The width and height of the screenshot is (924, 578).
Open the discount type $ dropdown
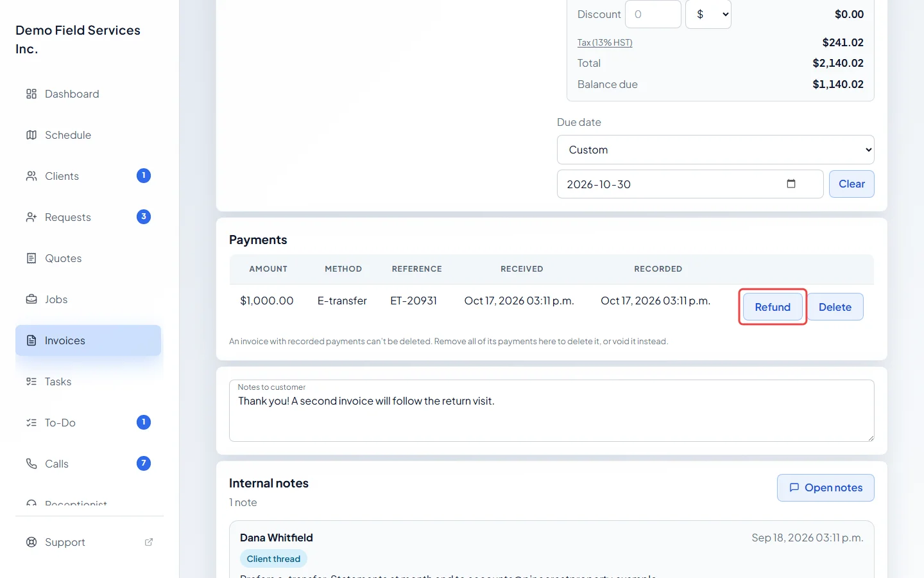point(708,14)
